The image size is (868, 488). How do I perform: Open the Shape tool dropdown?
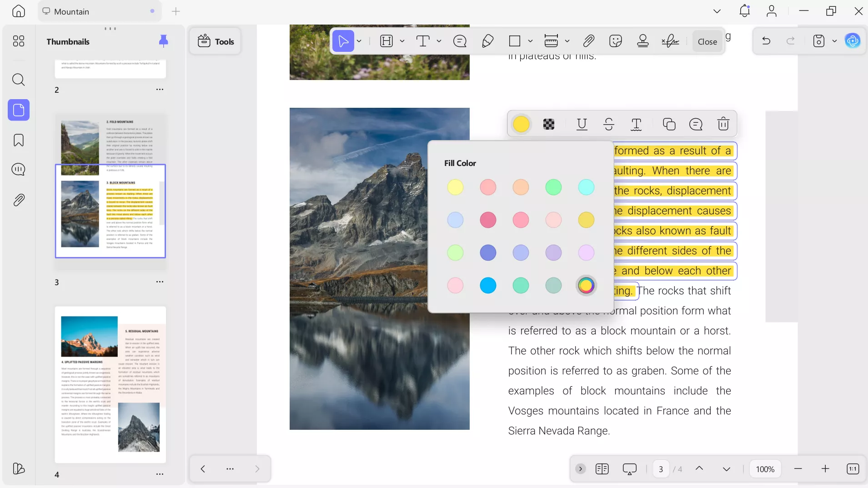(x=532, y=41)
